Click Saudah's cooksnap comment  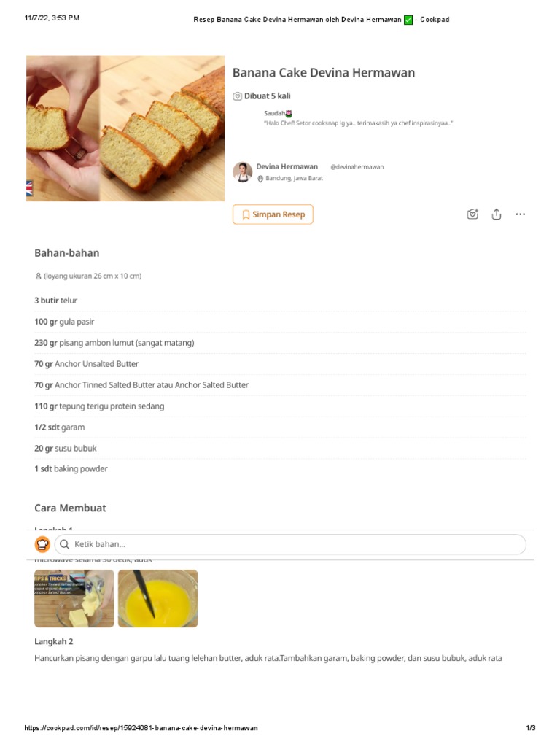357,123
